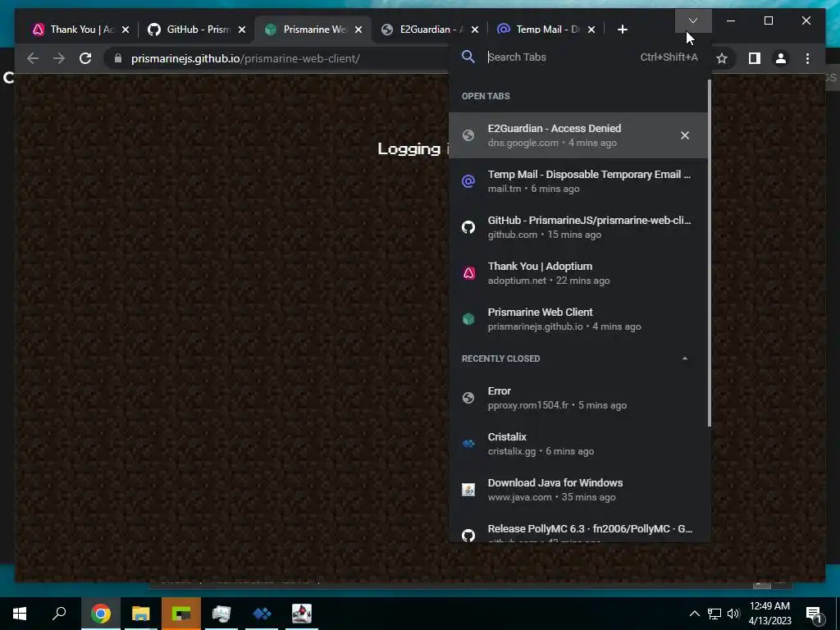Click the globe icon beside the Error entry

468,398
